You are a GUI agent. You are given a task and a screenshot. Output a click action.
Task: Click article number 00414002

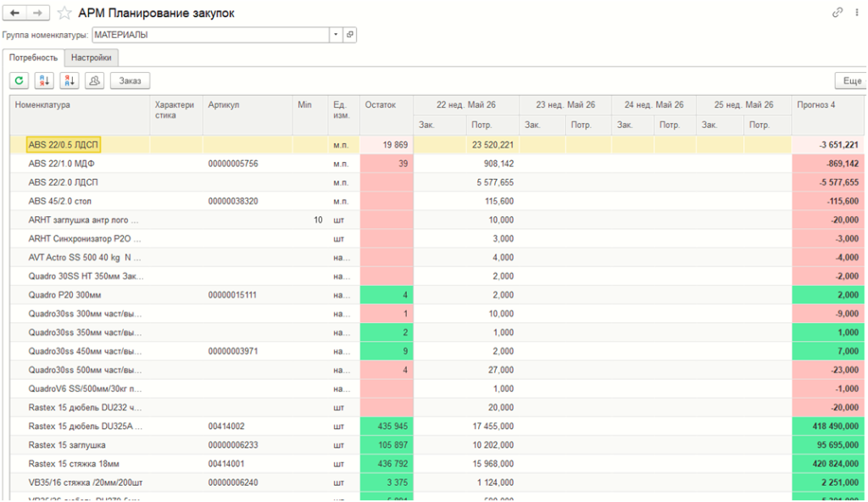coord(226,427)
